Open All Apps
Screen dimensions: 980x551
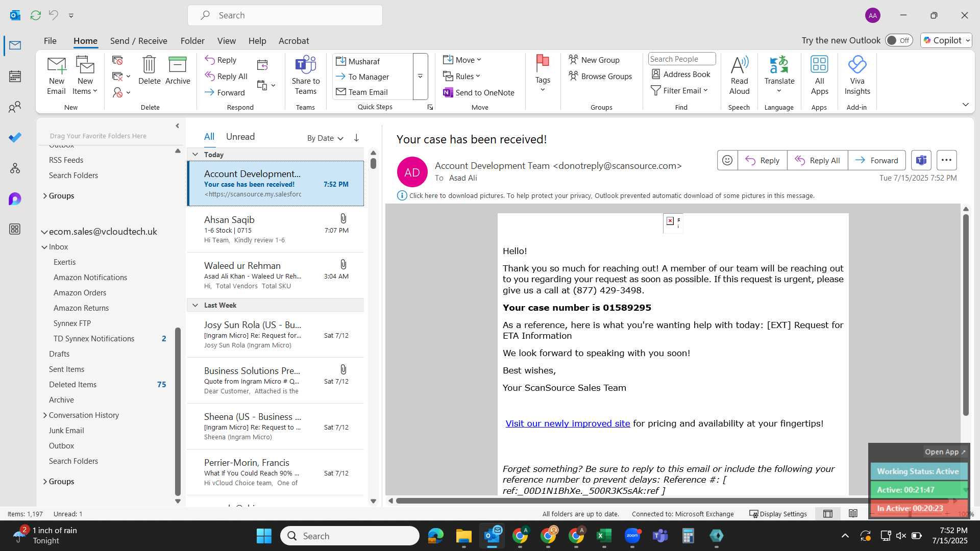[819, 76]
